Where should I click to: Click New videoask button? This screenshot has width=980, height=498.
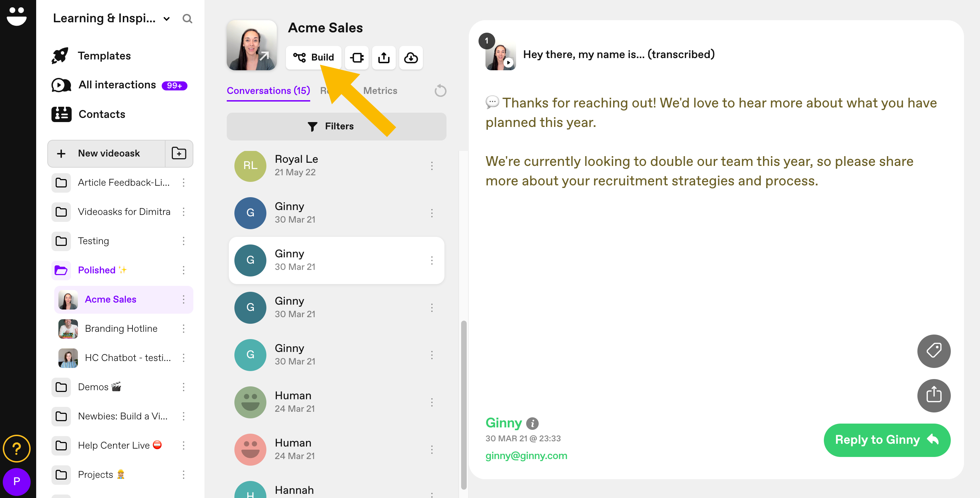click(106, 153)
